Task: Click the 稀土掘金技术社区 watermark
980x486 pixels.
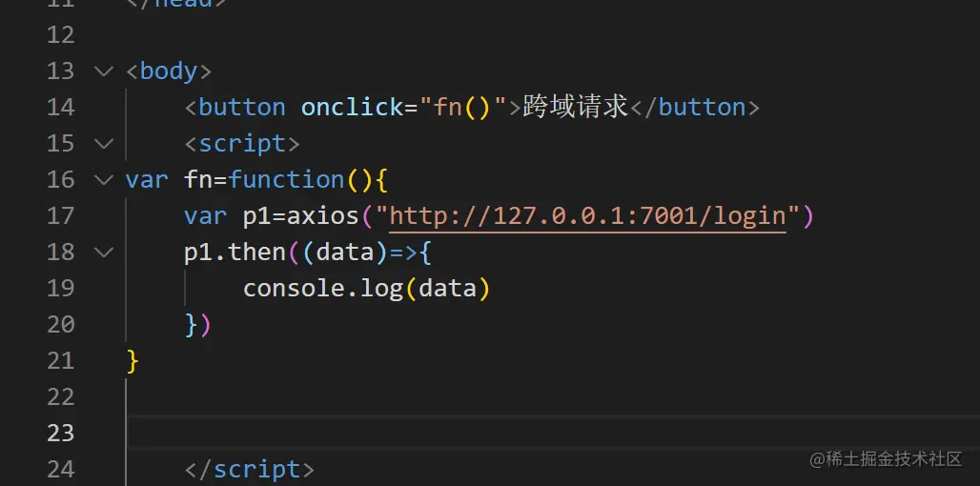Action: pos(886,459)
